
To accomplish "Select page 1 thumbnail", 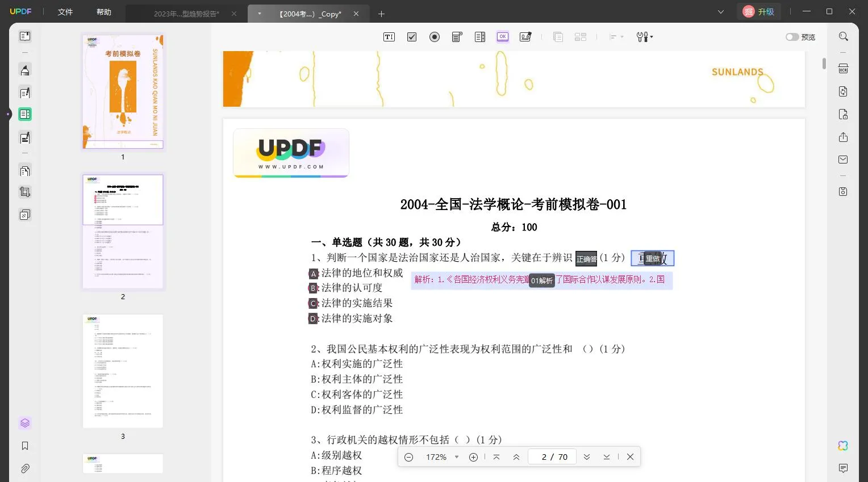I will click(123, 91).
